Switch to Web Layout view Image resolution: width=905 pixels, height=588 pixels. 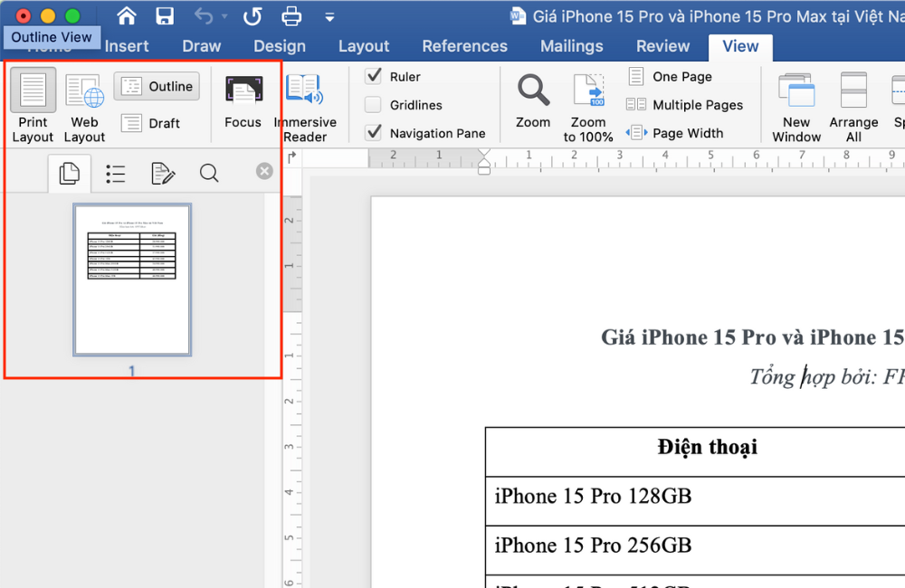click(84, 106)
